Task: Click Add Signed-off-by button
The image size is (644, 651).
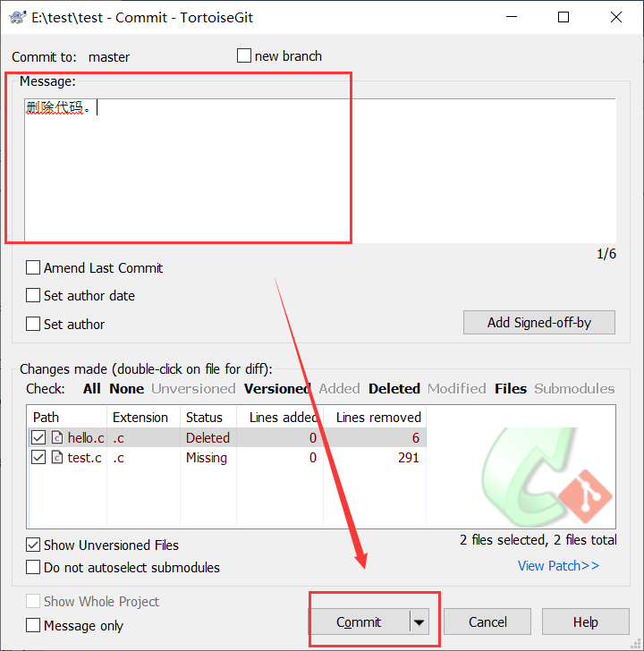Action: tap(539, 322)
